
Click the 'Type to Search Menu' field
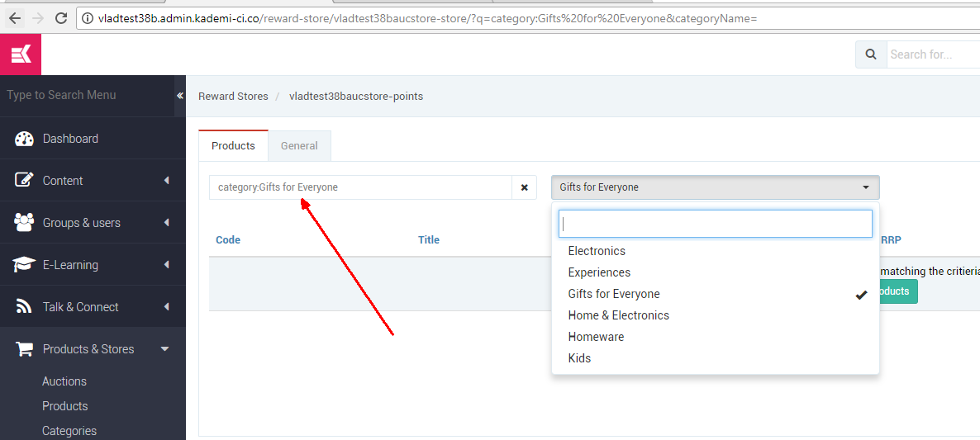pyautogui.click(x=87, y=96)
